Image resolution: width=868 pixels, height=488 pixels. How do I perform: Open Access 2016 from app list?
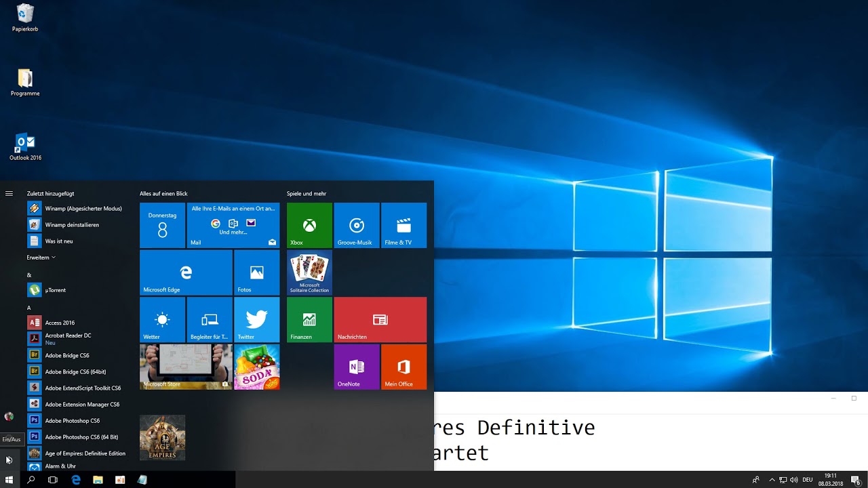[77, 323]
